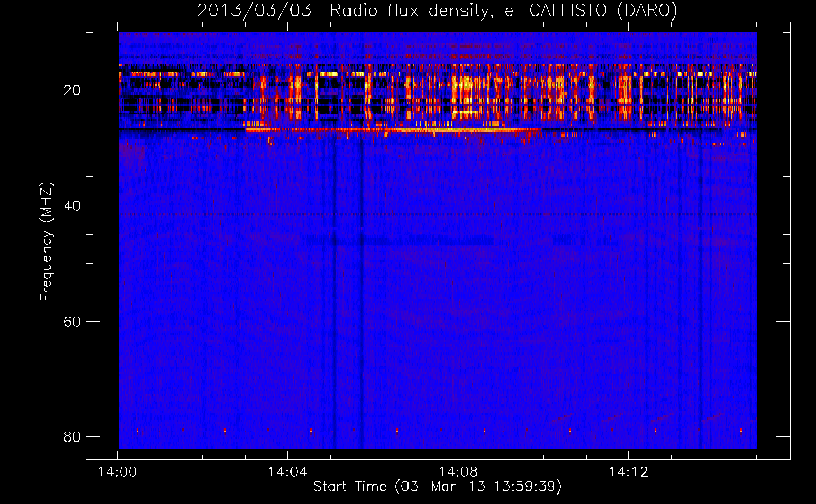Click the 20 MHz frequency tick label

point(72,90)
